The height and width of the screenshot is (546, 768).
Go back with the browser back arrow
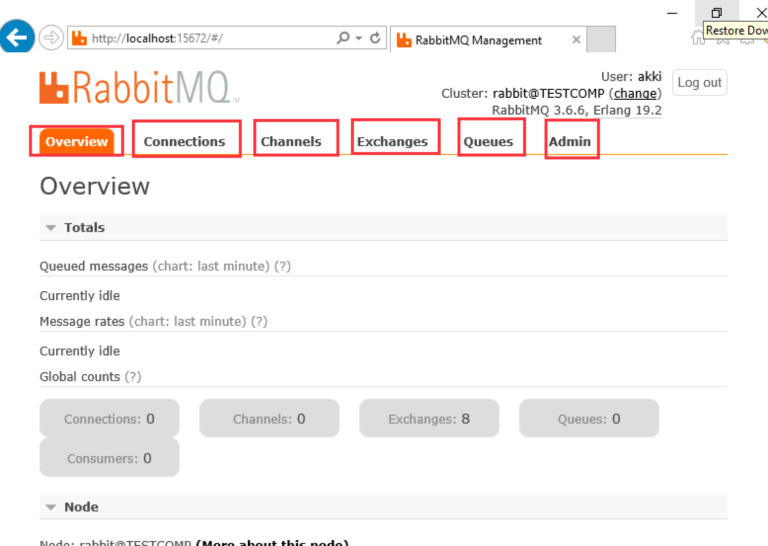point(17,36)
